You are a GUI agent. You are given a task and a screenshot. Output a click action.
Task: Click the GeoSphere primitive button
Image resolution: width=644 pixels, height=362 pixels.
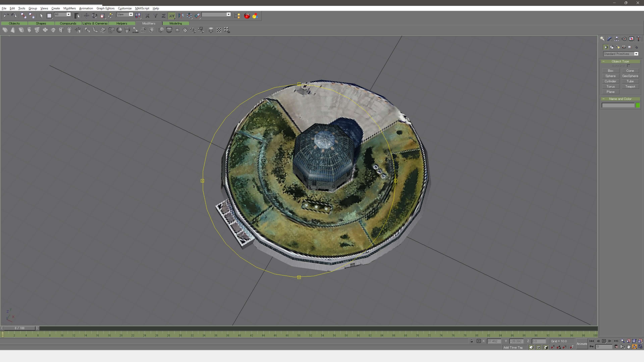(630, 76)
